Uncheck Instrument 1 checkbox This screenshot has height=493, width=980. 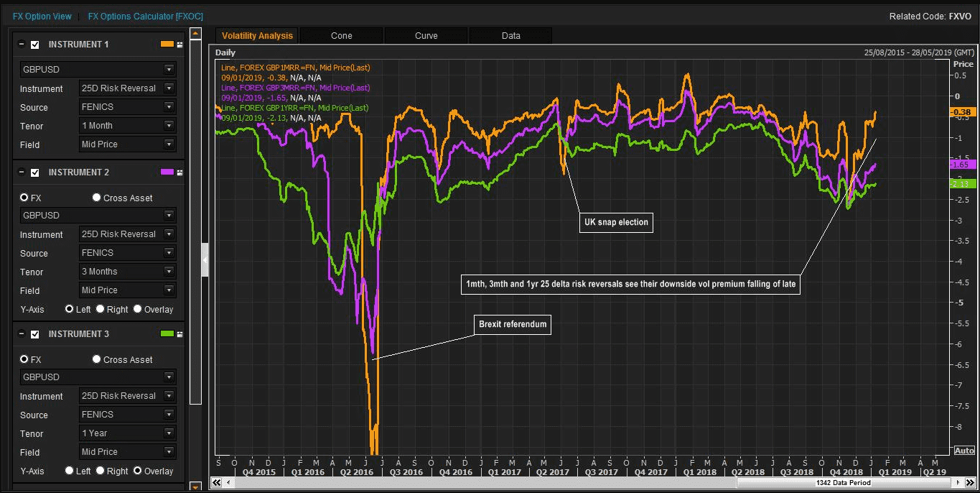35,45
